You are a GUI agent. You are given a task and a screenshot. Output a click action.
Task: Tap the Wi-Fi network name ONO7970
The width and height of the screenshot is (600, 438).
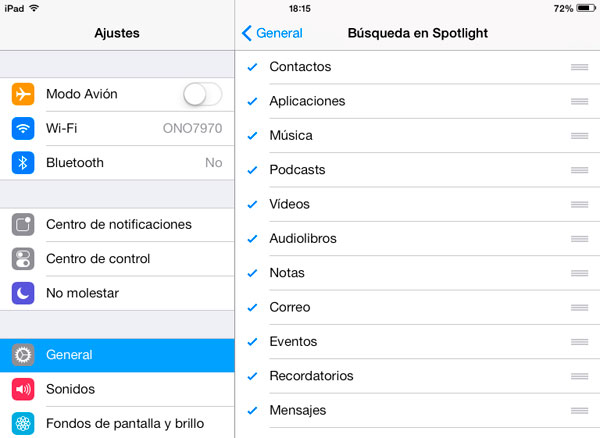click(192, 128)
